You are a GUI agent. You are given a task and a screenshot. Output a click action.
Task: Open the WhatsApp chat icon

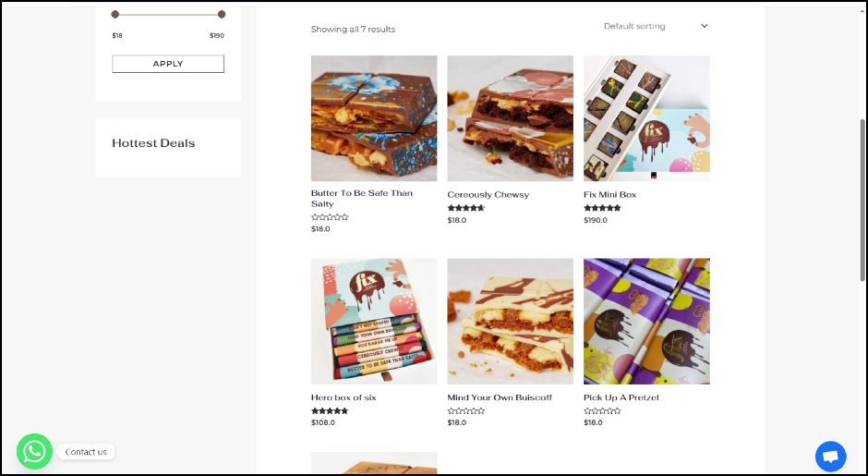point(34,451)
